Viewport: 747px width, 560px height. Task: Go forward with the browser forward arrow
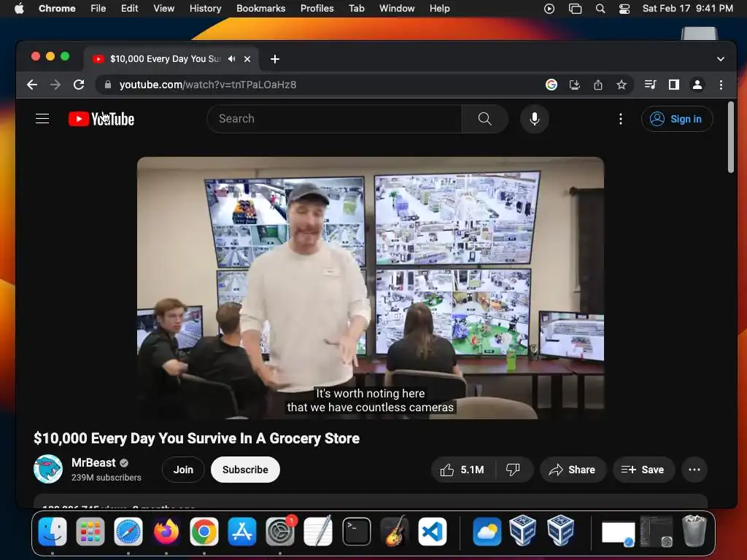pyautogui.click(x=55, y=85)
